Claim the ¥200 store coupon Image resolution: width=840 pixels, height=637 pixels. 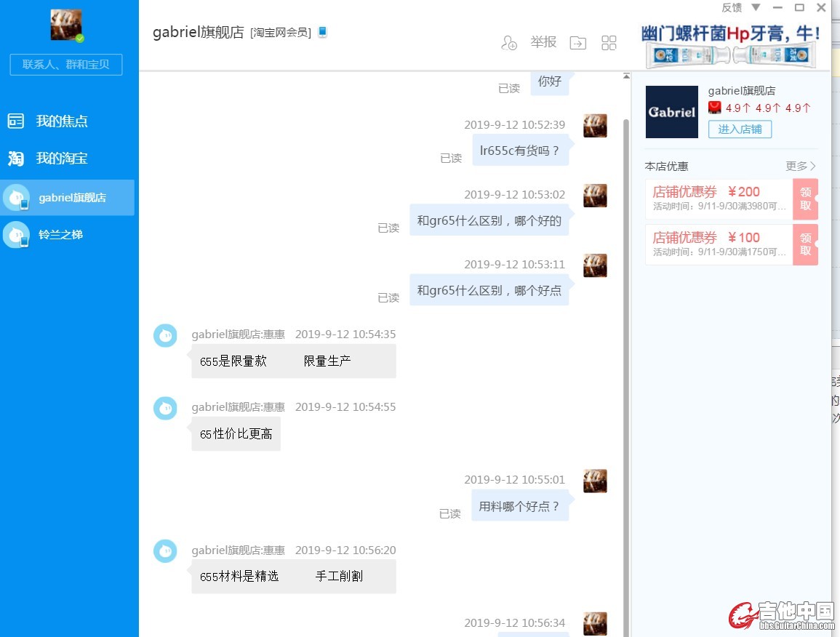click(x=805, y=199)
